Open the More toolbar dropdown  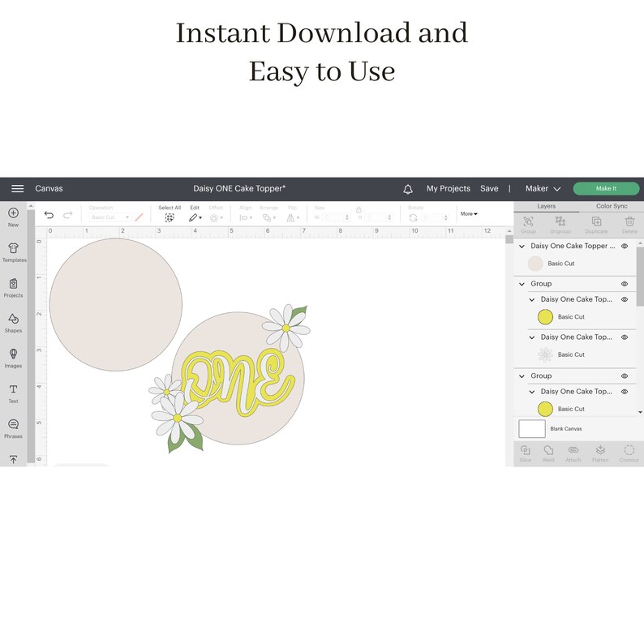(x=469, y=213)
